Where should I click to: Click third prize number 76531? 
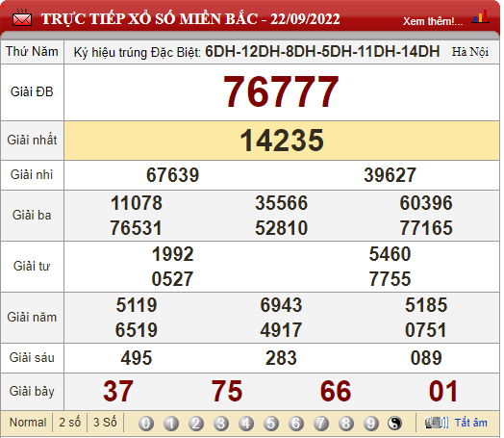(x=137, y=228)
